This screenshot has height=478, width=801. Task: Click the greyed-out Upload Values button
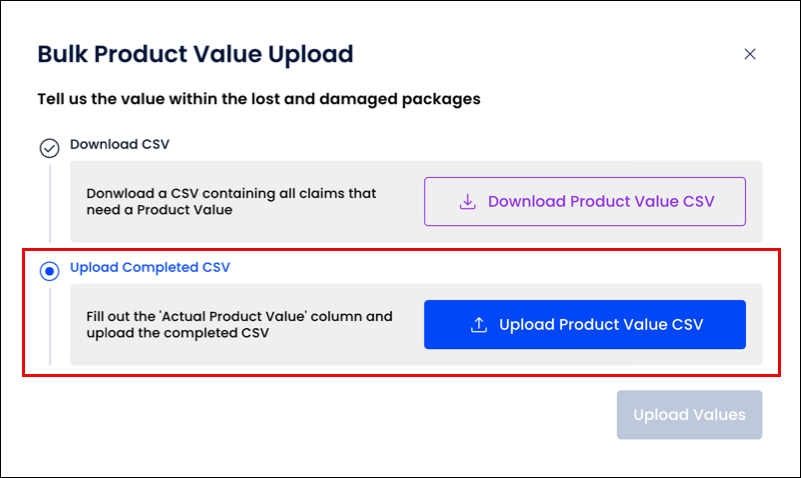coord(689,415)
